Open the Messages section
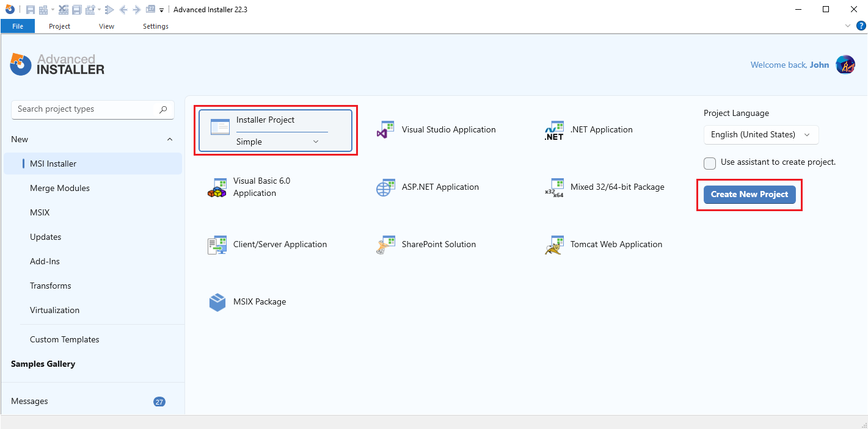Viewport: 868px width, 429px height. point(29,401)
